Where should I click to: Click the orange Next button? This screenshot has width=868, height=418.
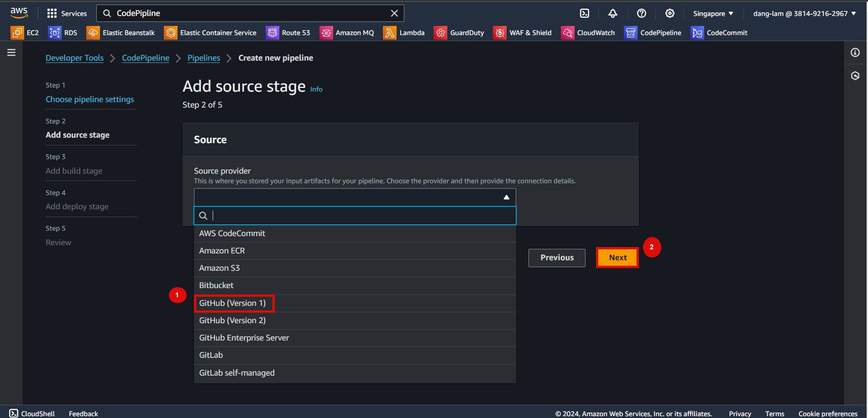click(x=618, y=258)
